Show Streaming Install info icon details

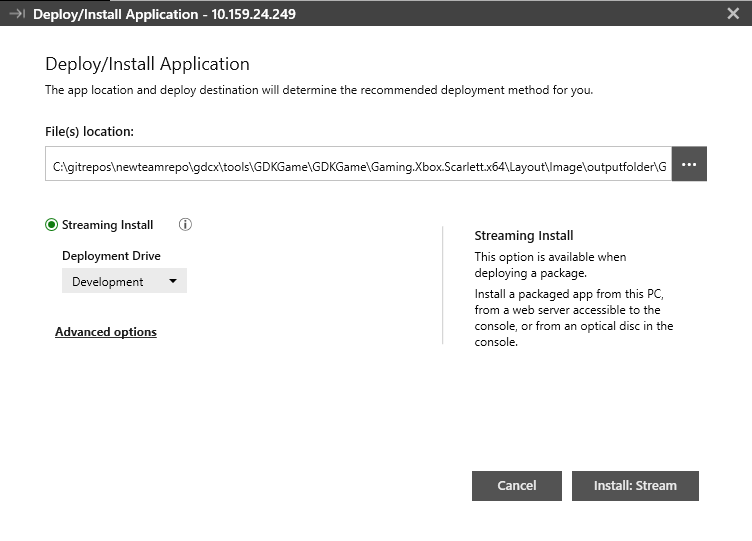pyautogui.click(x=185, y=224)
